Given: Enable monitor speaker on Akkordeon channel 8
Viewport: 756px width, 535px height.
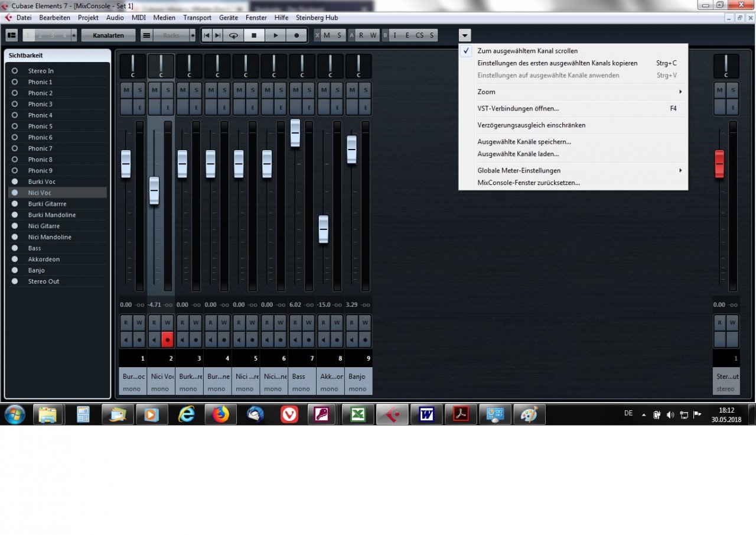Looking at the screenshot, I should [x=324, y=340].
